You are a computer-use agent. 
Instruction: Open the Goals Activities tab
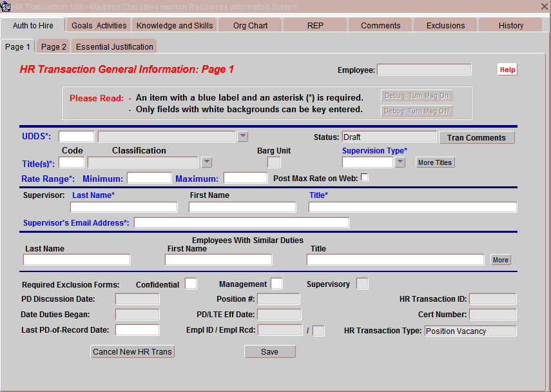[99, 26]
